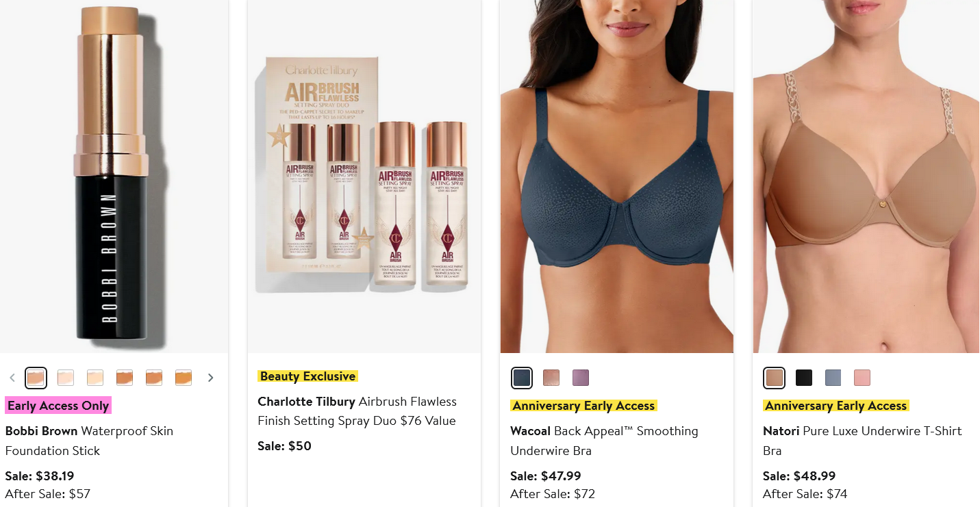Open Bobbi Brown Waterproof Skin Foundation Stick link
This screenshot has height=507, width=980.
(x=89, y=441)
